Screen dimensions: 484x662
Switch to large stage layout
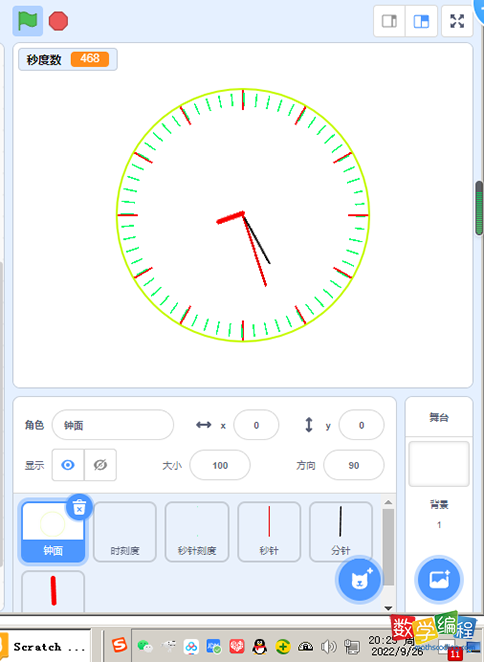[421, 21]
